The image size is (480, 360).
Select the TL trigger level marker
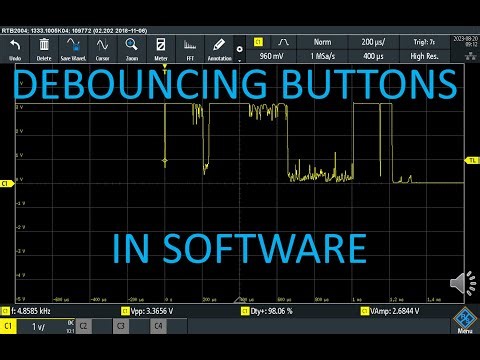click(471, 161)
